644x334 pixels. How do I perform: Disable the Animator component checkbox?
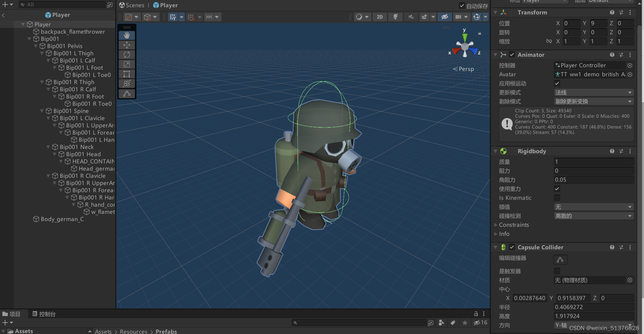tap(512, 55)
